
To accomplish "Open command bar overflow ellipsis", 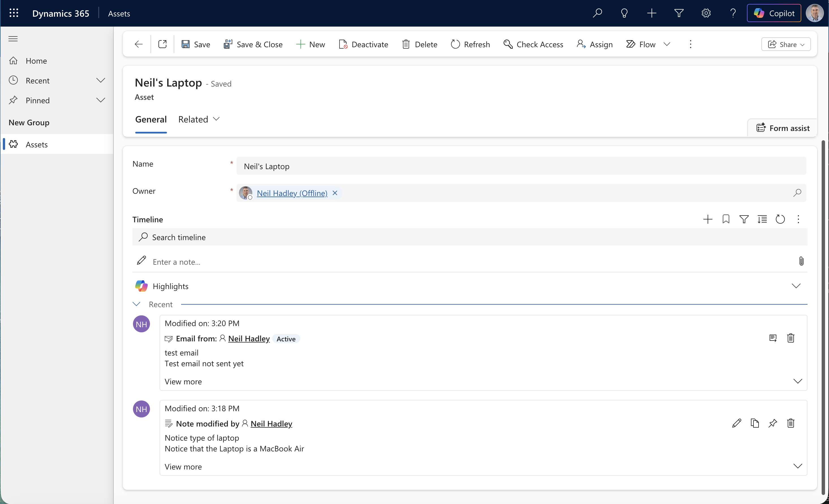I will 690,44.
